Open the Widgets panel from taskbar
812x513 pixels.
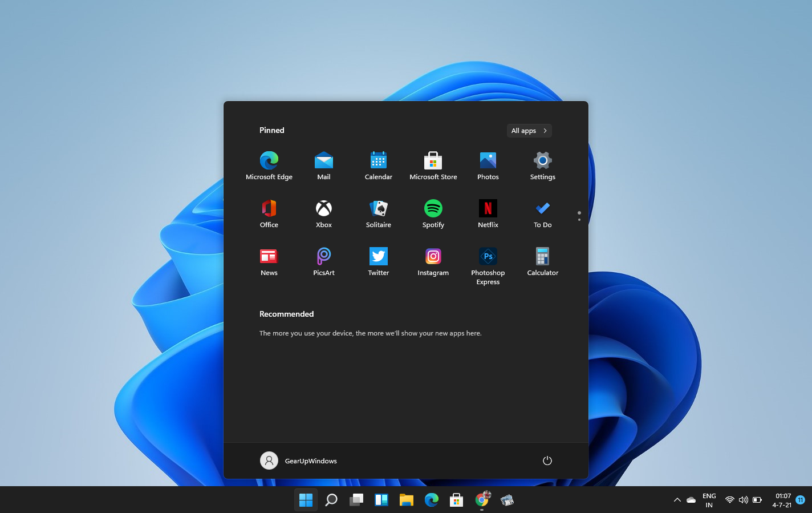(381, 500)
